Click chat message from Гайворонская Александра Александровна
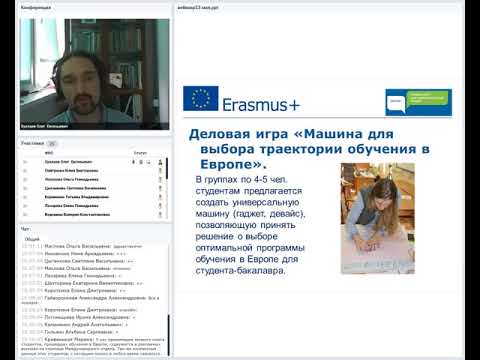The height and width of the screenshot is (360, 480). click(x=91, y=300)
